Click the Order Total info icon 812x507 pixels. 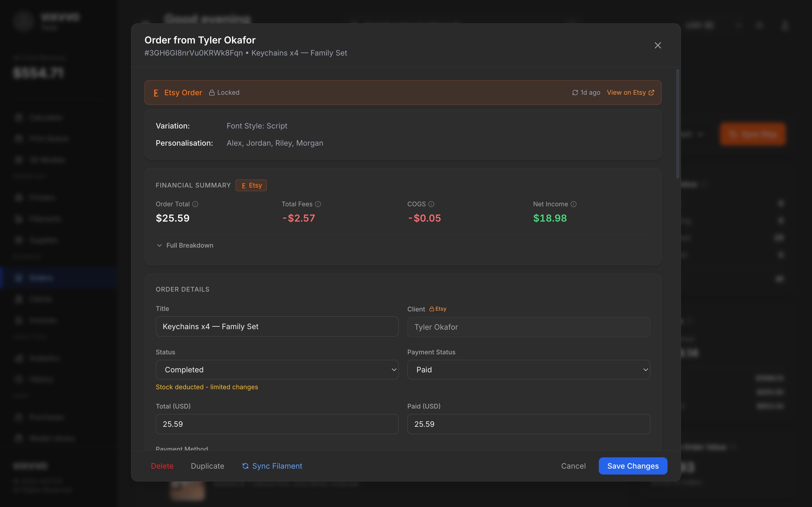coord(195,204)
